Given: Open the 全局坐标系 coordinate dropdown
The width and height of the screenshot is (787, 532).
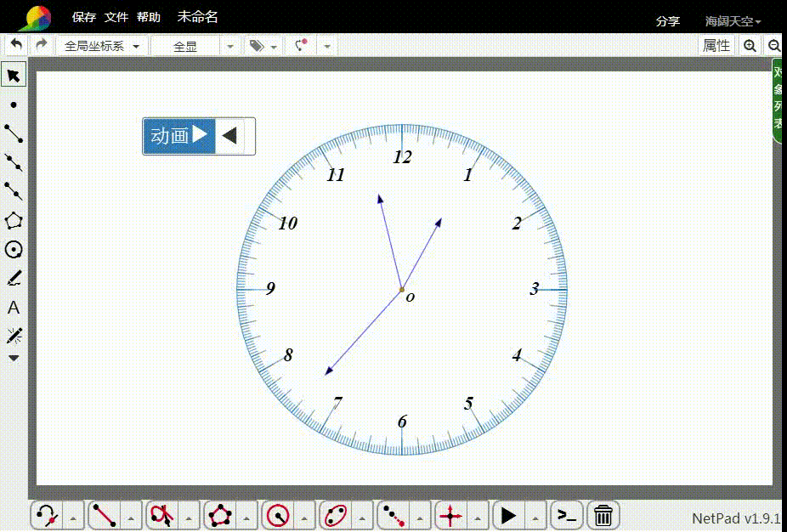Looking at the screenshot, I should coord(102,46).
